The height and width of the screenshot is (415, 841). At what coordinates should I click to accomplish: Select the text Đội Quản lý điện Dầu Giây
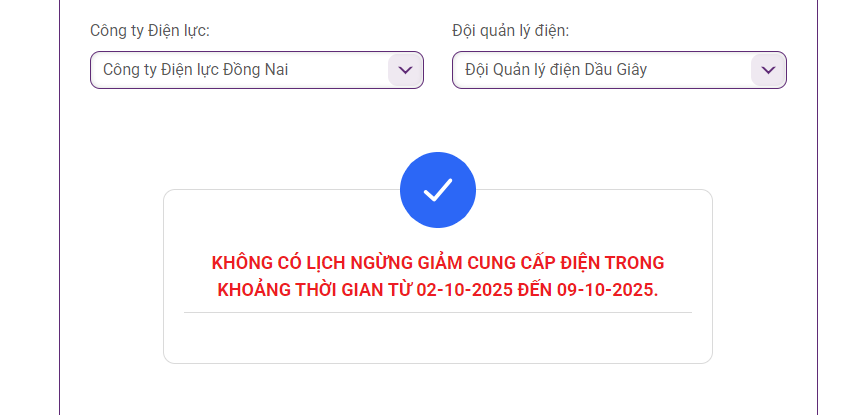click(556, 70)
